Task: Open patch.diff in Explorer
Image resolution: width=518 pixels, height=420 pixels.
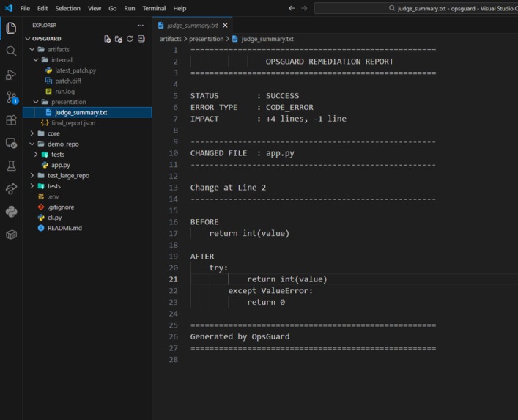Action: click(68, 81)
